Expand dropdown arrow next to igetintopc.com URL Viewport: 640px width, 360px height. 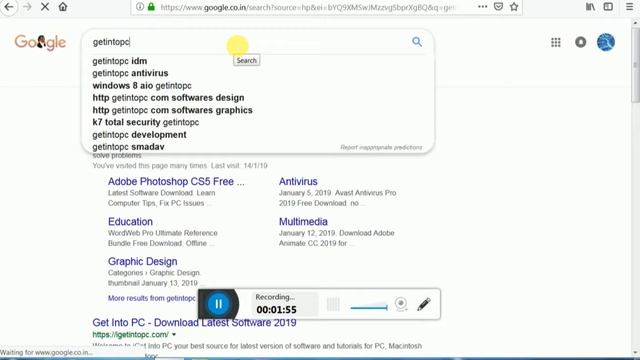tap(174, 335)
